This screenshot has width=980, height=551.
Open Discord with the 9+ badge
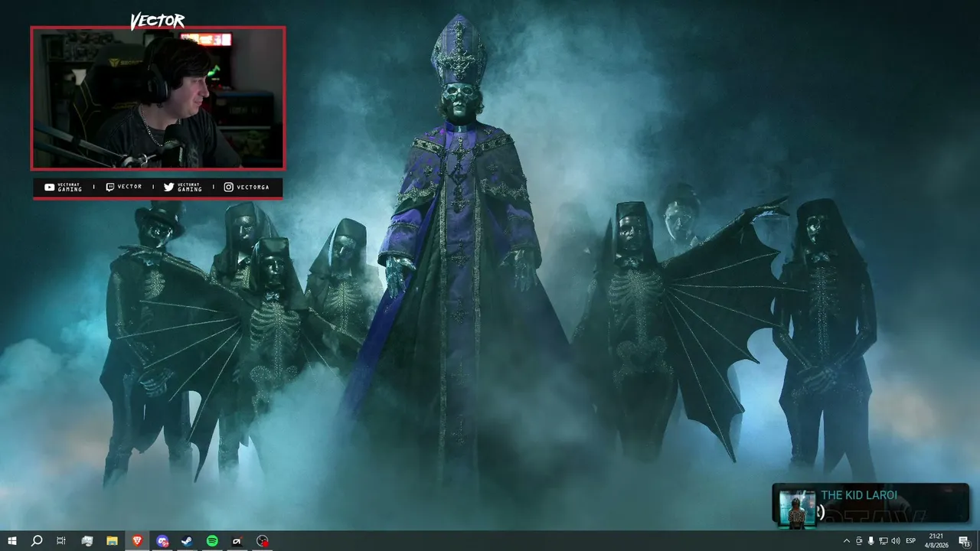162,541
